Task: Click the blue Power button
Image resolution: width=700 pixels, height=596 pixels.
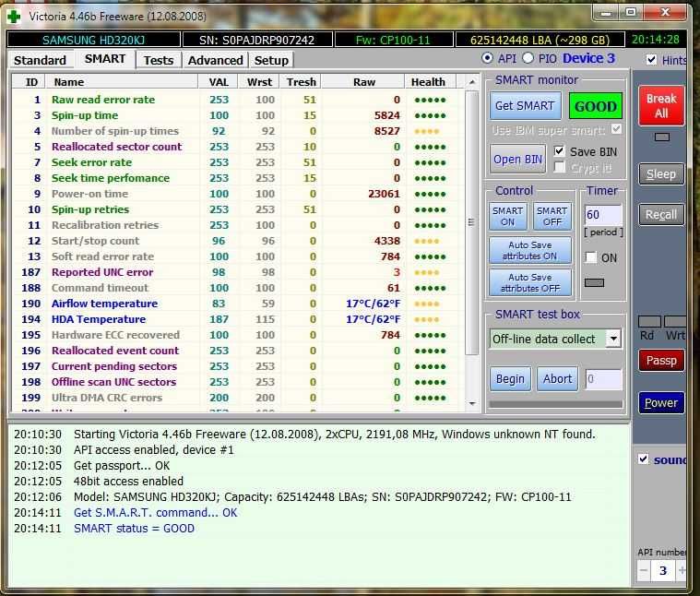Action: [660, 403]
